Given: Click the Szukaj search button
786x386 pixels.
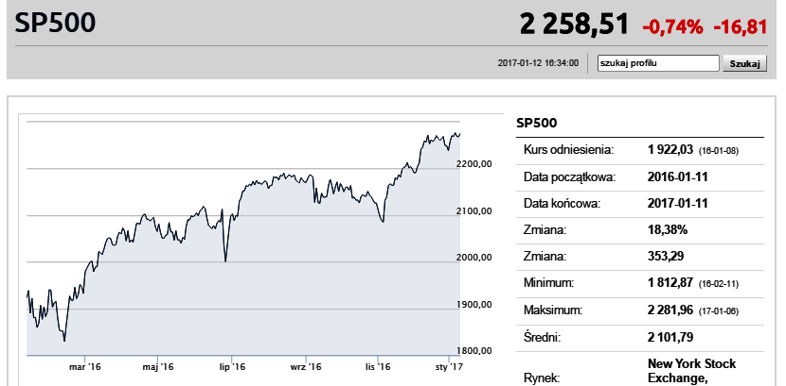Looking at the screenshot, I should tap(744, 64).
